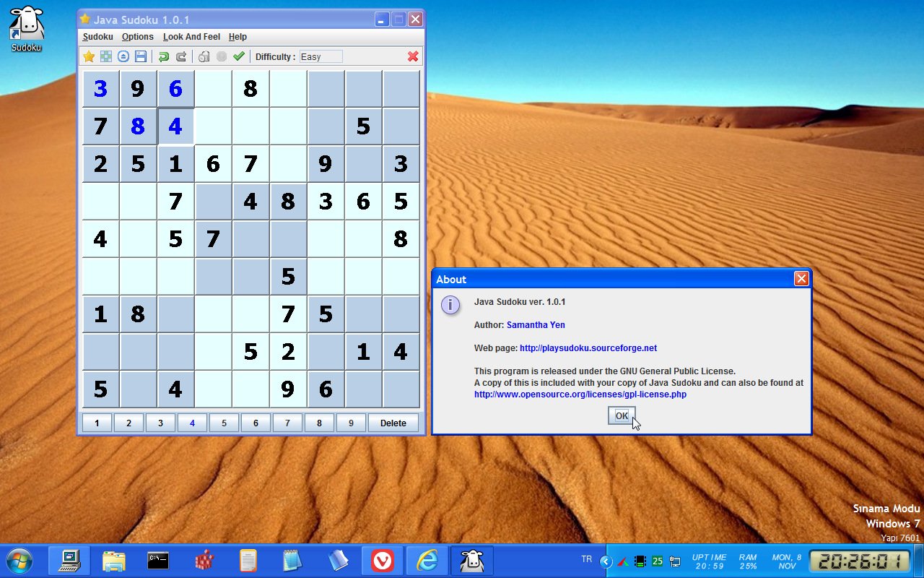Click the computer icon on the taskbar
Viewport: 924px width, 578px height.
(69, 561)
